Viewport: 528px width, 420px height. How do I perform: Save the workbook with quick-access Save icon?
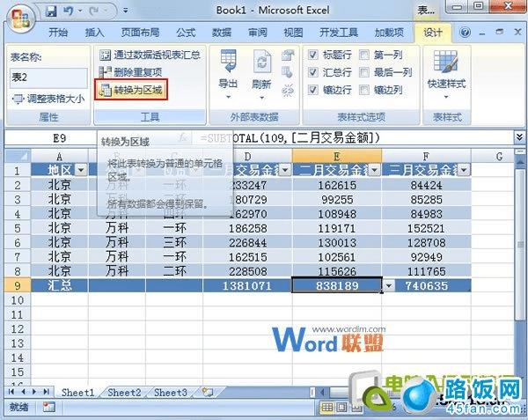coord(51,11)
